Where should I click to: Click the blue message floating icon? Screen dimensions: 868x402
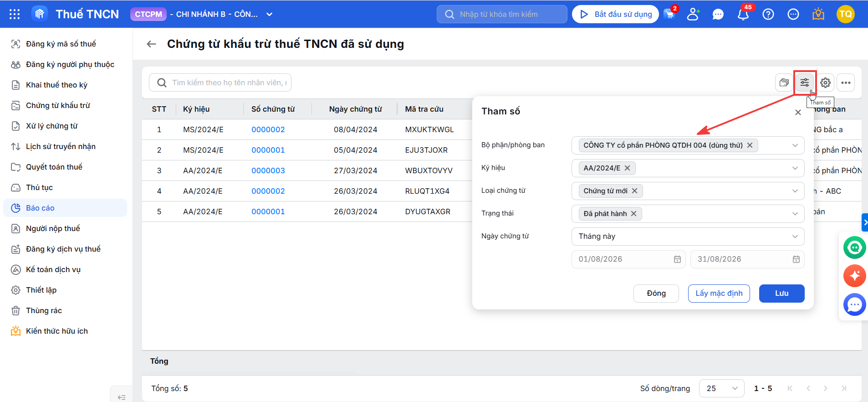pyautogui.click(x=855, y=304)
